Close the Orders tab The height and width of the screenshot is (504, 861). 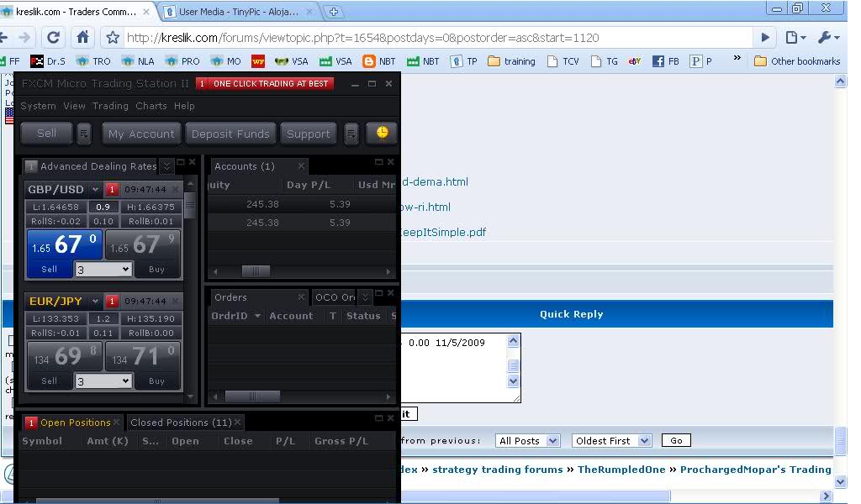(x=301, y=297)
